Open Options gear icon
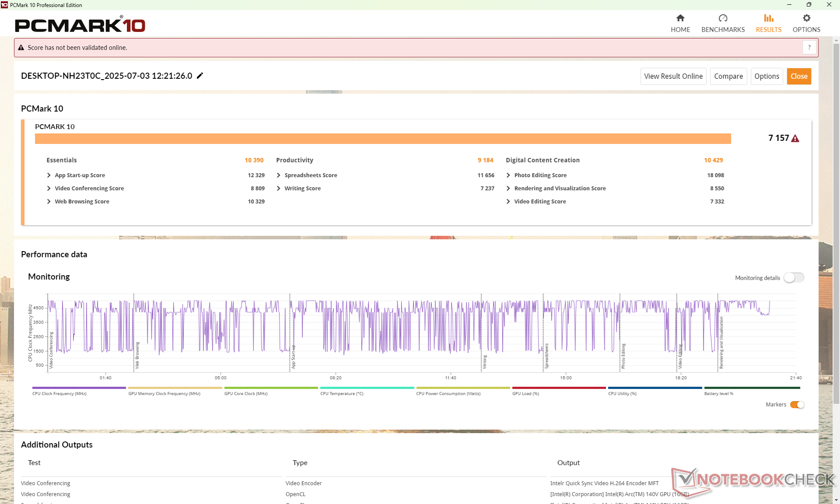This screenshot has height=504, width=840. coord(806,18)
